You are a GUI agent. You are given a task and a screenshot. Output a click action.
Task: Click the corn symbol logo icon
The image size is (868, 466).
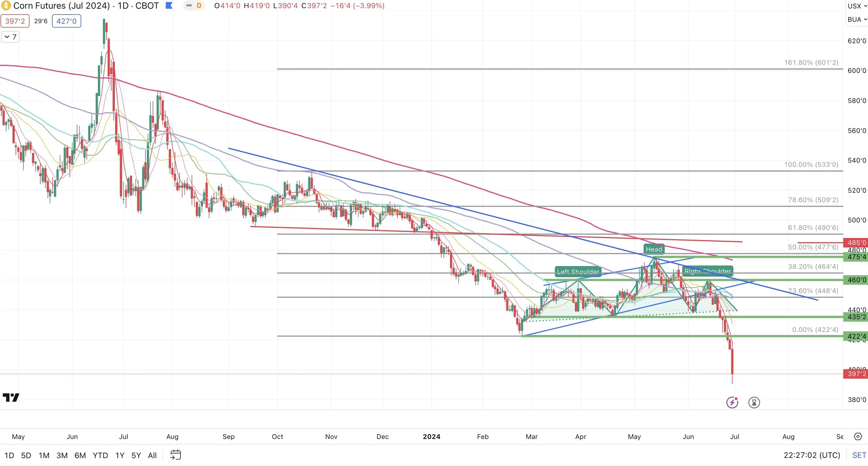click(6, 5)
